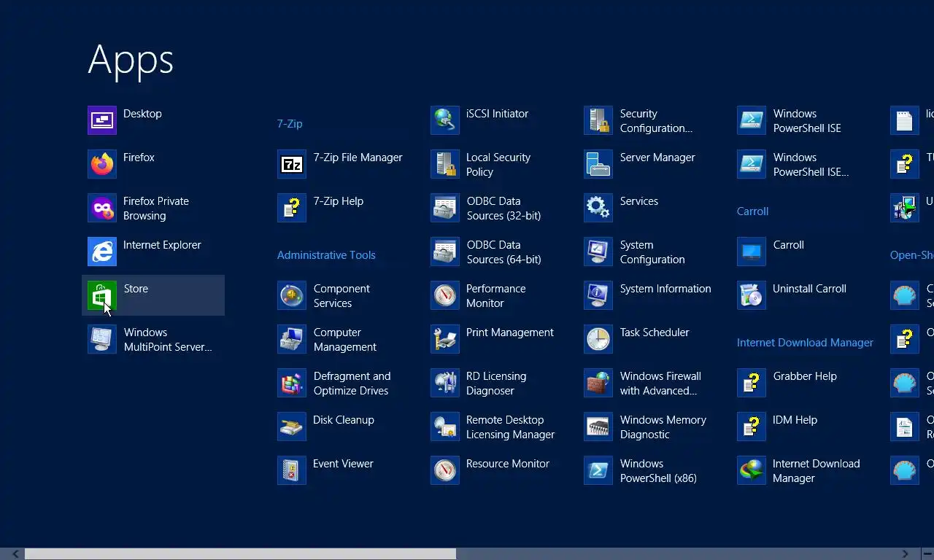Open the Component Services icon
Viewport: 934px width, 560px height.
click(292, 295)
